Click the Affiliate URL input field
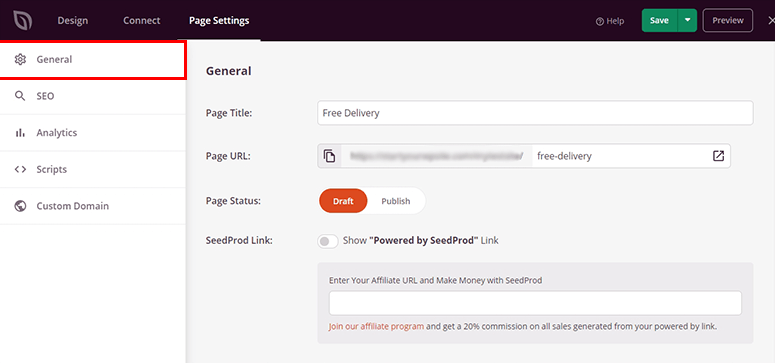Screen dimensions: 775x363 (535, 303)
